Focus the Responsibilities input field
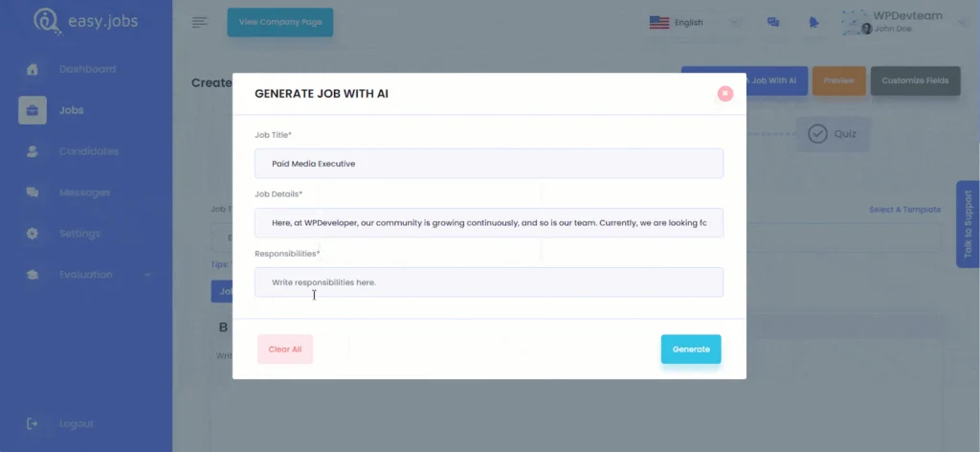 coord(489,282)
